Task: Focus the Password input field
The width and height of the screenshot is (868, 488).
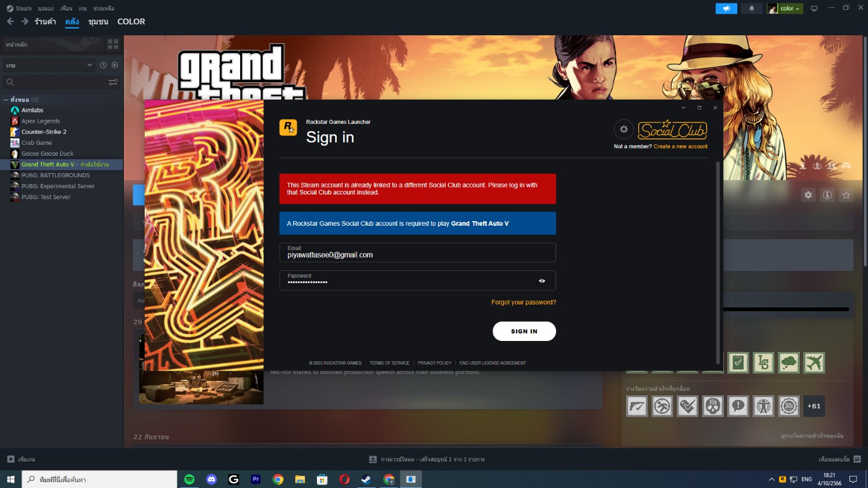Action: coord(417,280)
